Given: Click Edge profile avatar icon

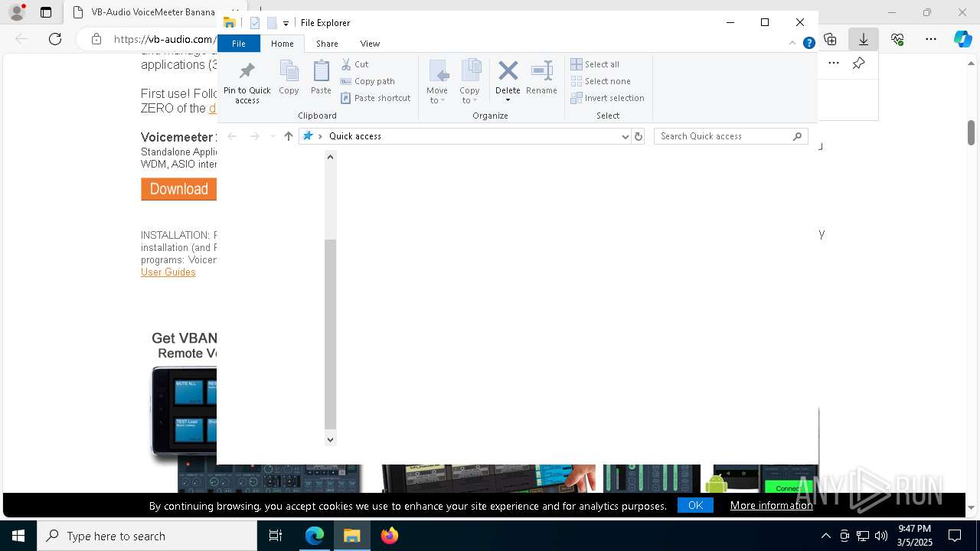Looking at the screenshot, I should 17,12.
